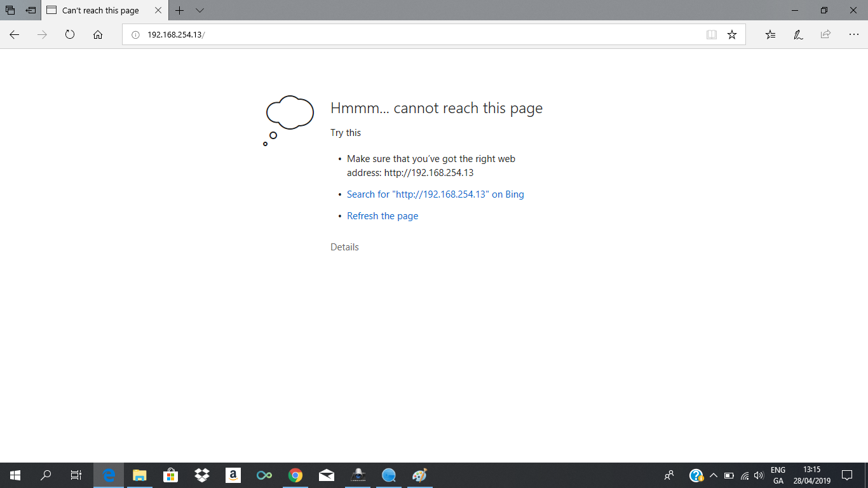The image size is (868, 488).
Task: Click the Refresh icon in browser toolbar
Action: [70, 35]
